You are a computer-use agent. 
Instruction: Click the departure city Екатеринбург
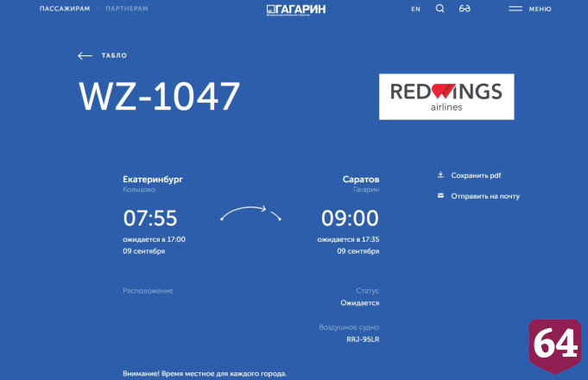pyautogui.click(x=153, y=180)
